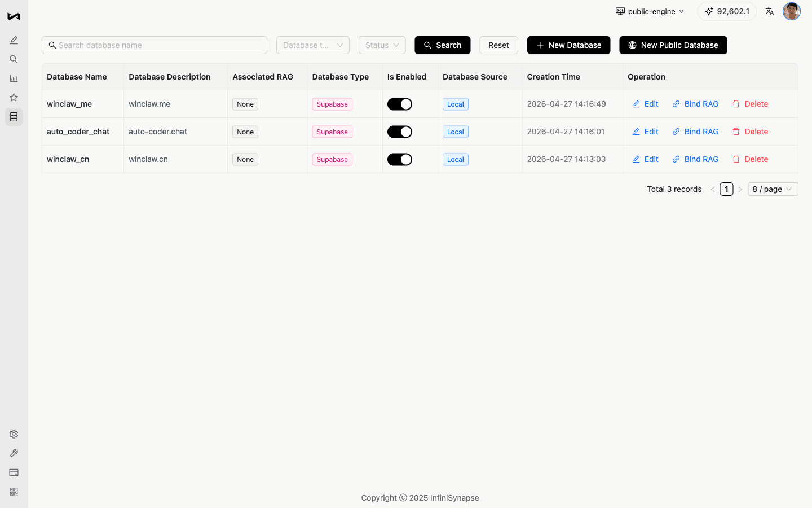Open the star favorites sidebar icon
812x508 pixels.
click(14, 98)
